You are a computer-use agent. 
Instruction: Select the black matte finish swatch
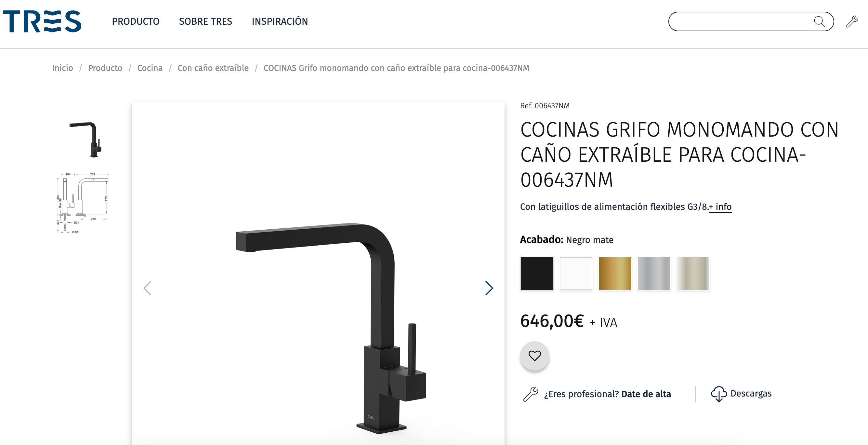[537, 273]
